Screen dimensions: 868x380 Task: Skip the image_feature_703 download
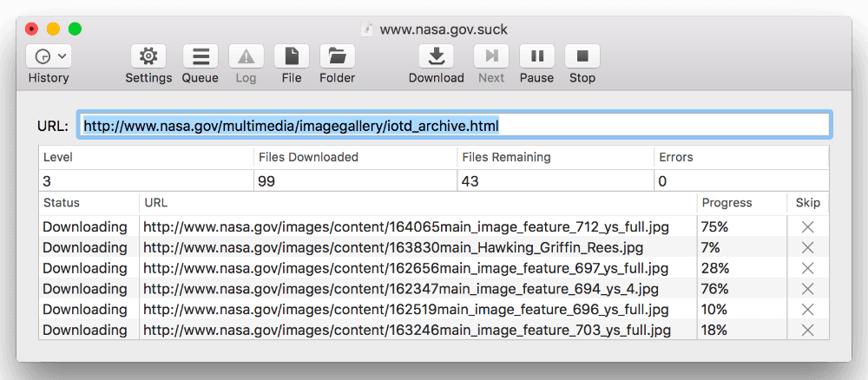807,331
